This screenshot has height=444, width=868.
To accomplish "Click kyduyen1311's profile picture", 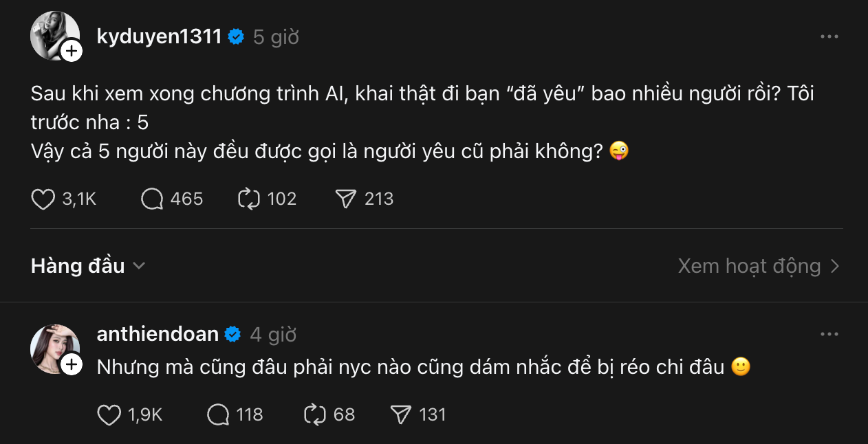I will (54, 36).
